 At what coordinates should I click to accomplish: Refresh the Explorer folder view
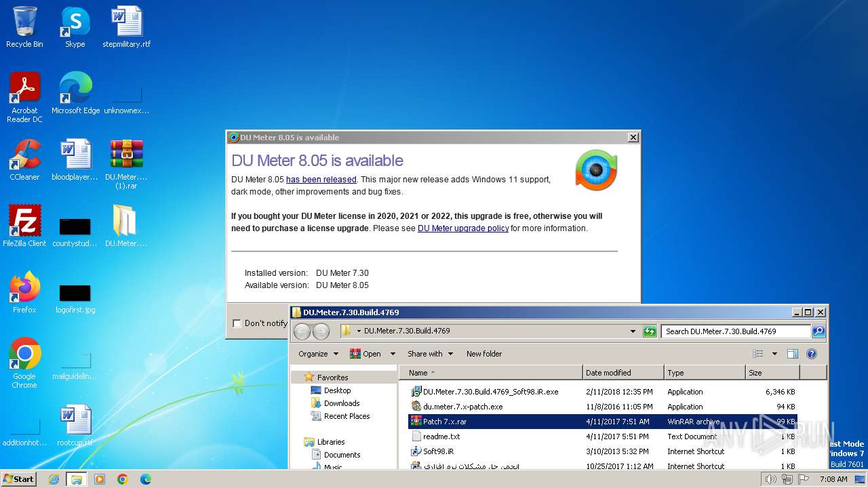(x=650, y=331)
